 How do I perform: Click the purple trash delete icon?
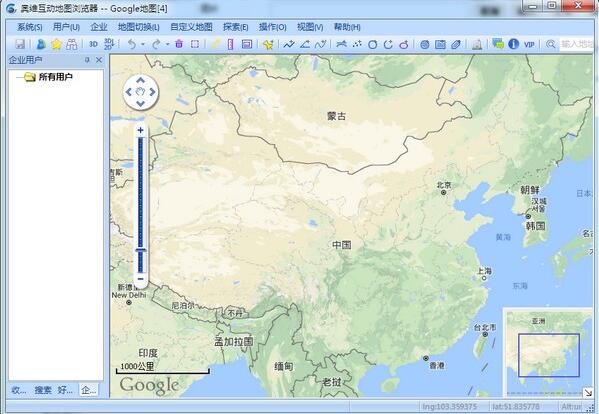pyautogui.click(x=179, y=44)
